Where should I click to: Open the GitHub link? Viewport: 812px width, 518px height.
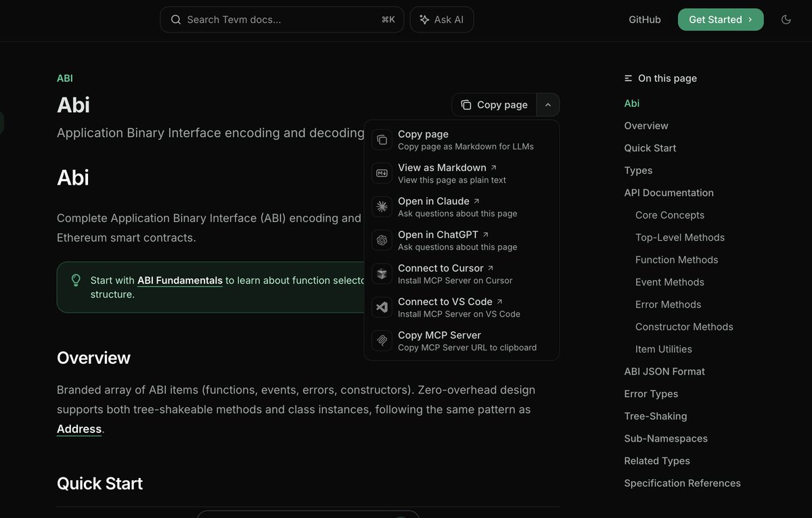click(x=645, y=20)
